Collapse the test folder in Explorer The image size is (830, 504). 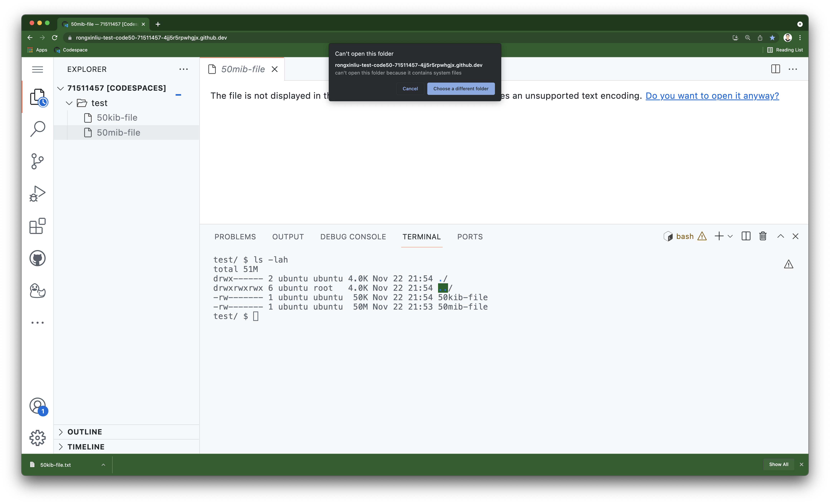click(69, 103)
